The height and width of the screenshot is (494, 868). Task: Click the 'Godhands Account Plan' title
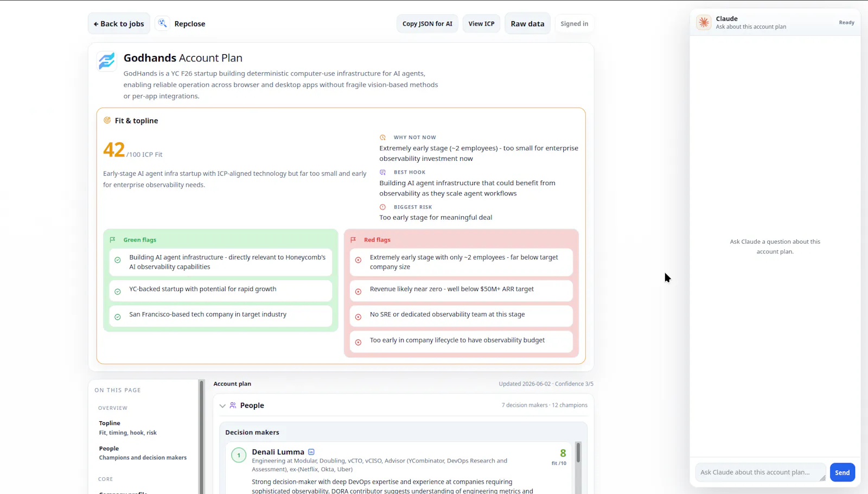[x=183, y=58]
